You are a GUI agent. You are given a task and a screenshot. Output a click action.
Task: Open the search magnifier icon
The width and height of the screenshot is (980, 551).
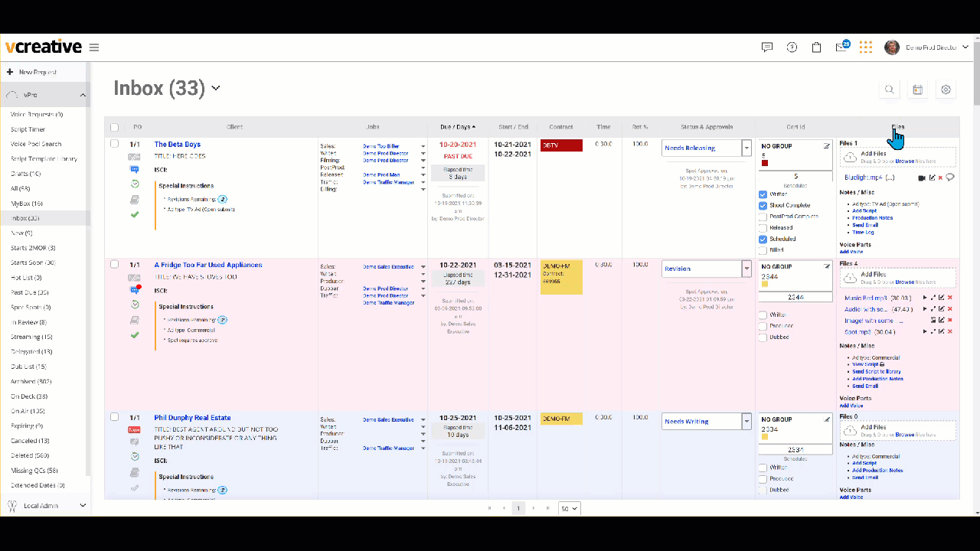pos(889,90)
